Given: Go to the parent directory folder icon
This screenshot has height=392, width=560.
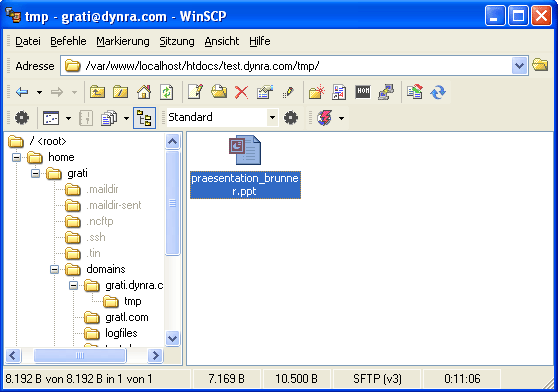Looking at the screenshot, I should pyautogui.click(x=97, y=92).
